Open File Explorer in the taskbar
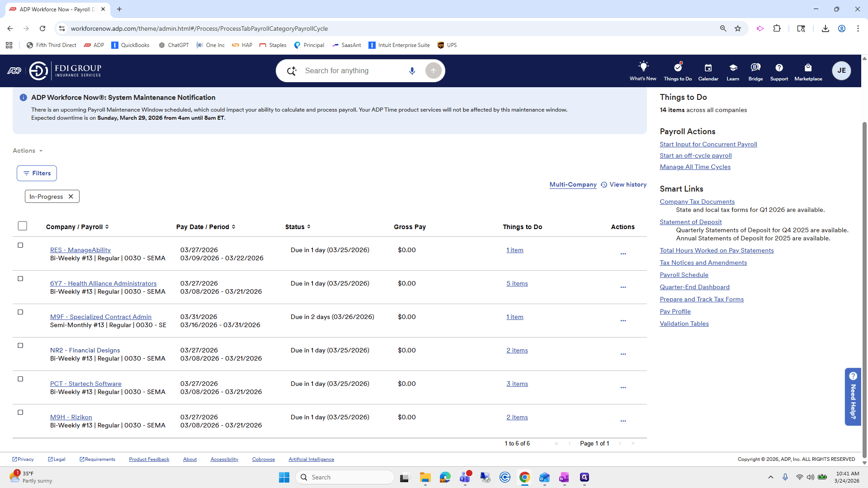The width and height of the screenshot is (868, 488). click(x=425, y=477)
